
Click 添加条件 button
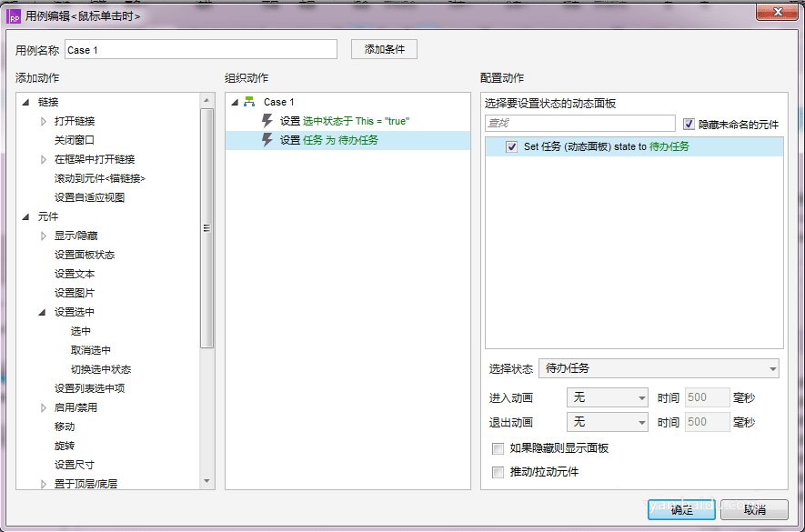tap(384, 50)
